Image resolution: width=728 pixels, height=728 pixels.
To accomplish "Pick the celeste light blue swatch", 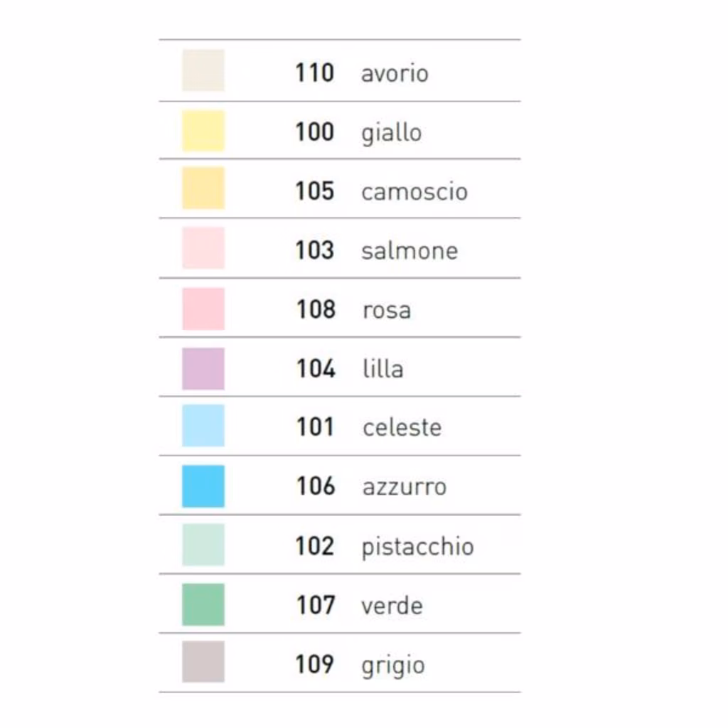I will [x=203, y=426].
